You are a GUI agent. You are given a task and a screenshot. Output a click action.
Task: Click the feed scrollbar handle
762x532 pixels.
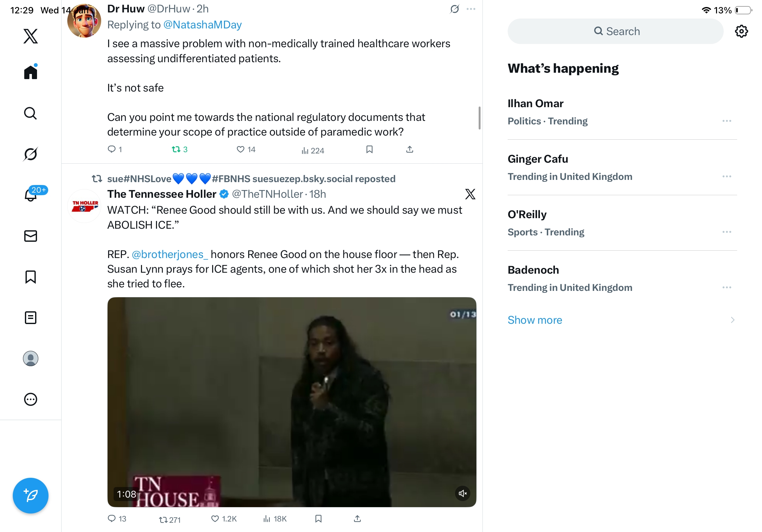point(479,118)
